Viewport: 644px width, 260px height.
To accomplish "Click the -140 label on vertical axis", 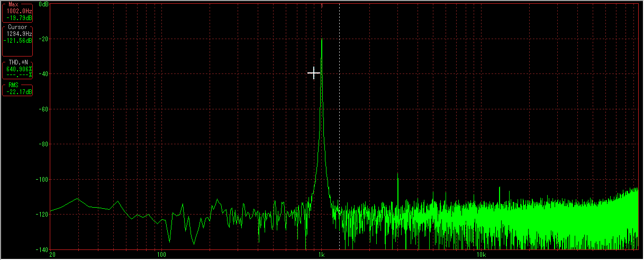I will (42, 249).
